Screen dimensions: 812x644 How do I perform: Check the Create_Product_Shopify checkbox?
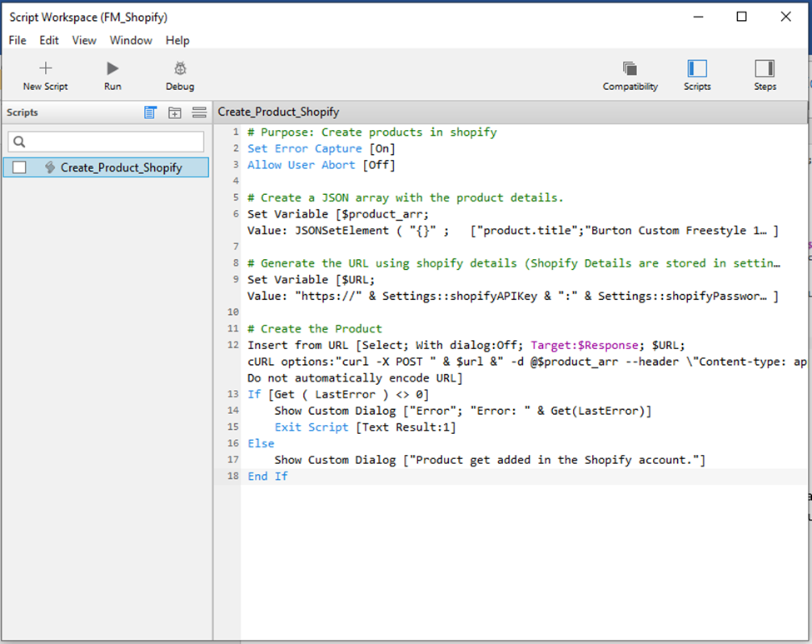click(19, 167)
